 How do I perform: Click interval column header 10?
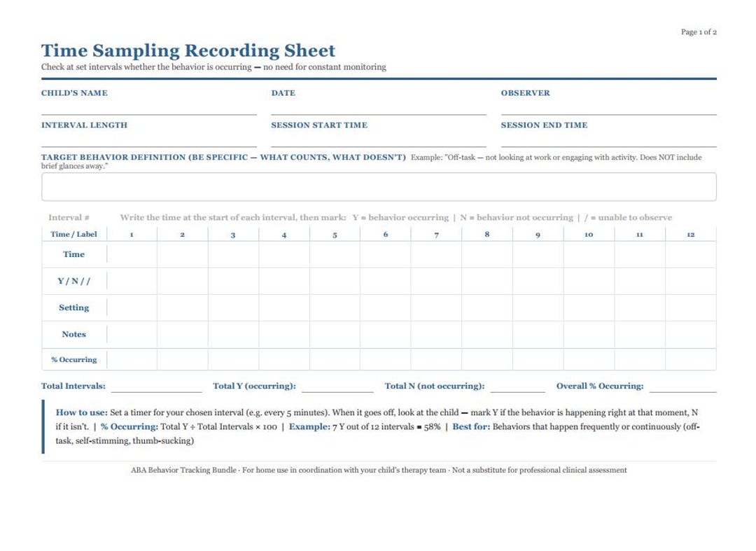(589, 235)
